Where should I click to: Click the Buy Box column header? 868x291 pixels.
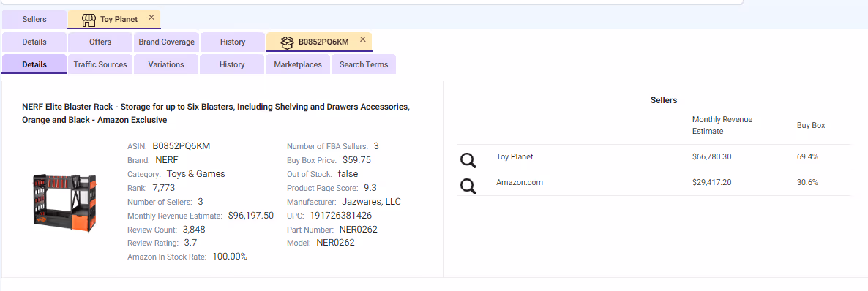[811, 125]
